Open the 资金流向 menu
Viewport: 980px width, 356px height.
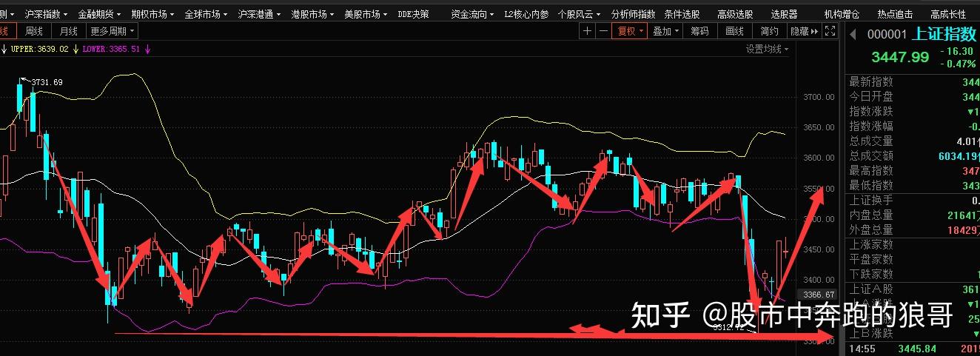pos(472,14)
